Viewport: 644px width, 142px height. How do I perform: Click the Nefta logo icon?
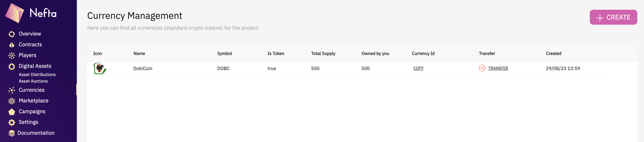15,13
